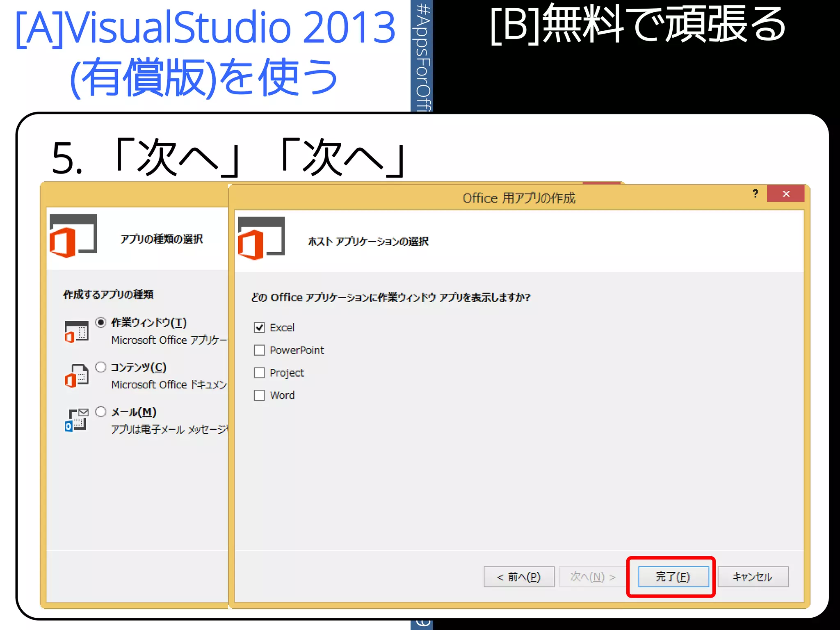840x630 pixels.
Task: Open help with the ? title bar button
Action: pos(756,194)
